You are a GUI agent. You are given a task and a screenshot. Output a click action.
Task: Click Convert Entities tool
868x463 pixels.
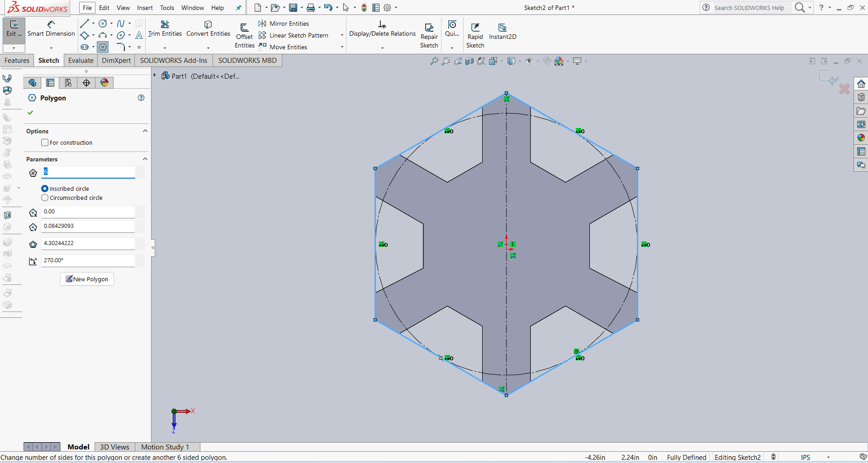click(208, 28)
